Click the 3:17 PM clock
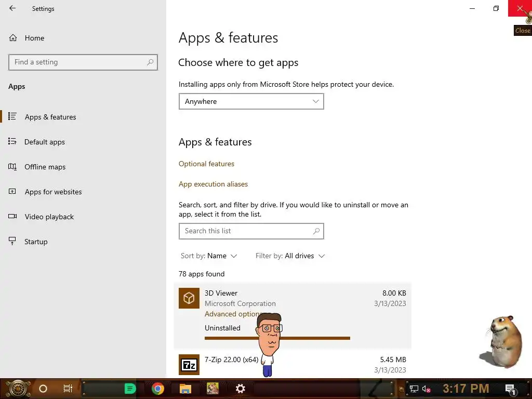532x399 pixels. (466, 389)
